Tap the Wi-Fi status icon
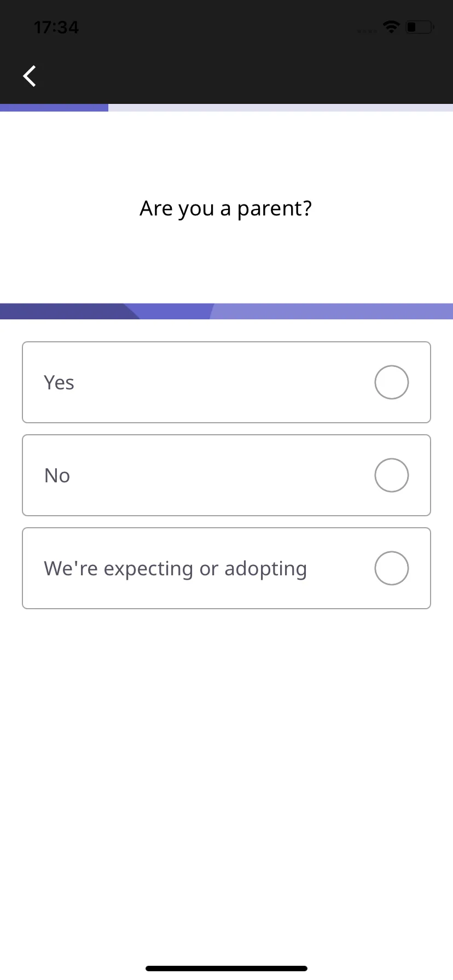 click(391, 26)
